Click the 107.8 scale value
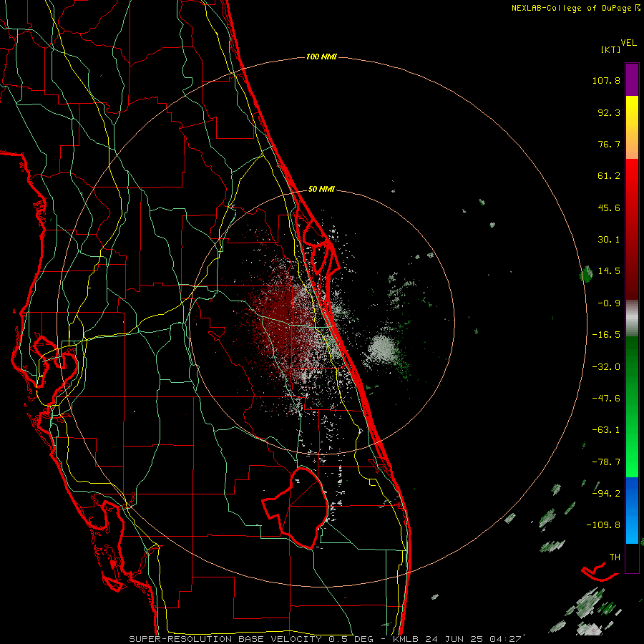 606,80
